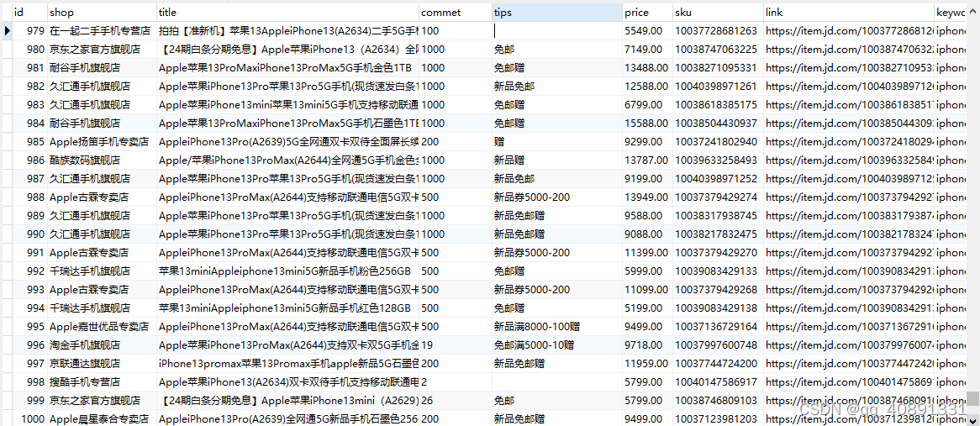980x426 pixels.
Task: Select sku cell 10040398971261
Action: [x=718, y=87]
